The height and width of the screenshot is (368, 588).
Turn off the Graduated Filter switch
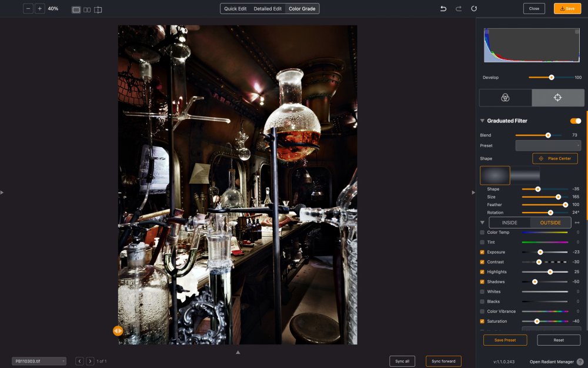(x=576, y=121)
